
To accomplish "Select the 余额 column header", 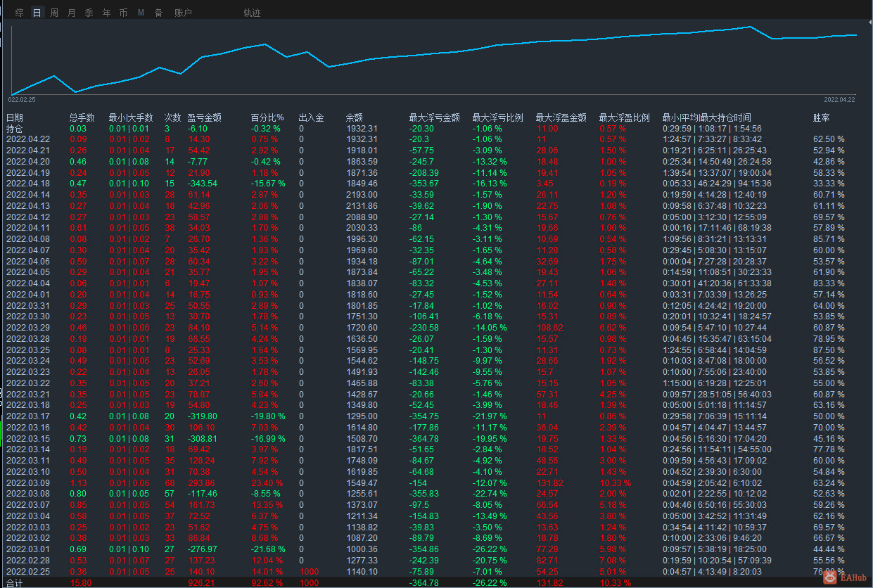I will [355, 118].
